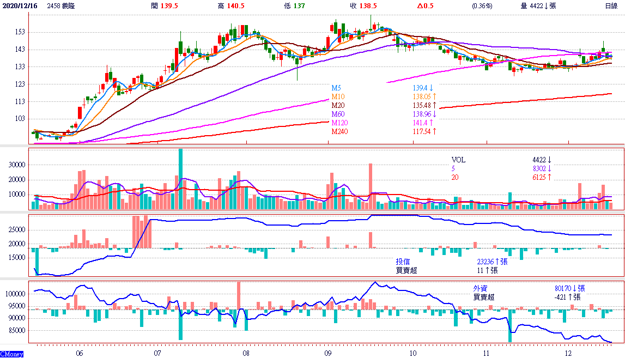Click the 投信 label in third panel
Screen dimensions: 625x364
click(403, 262)
